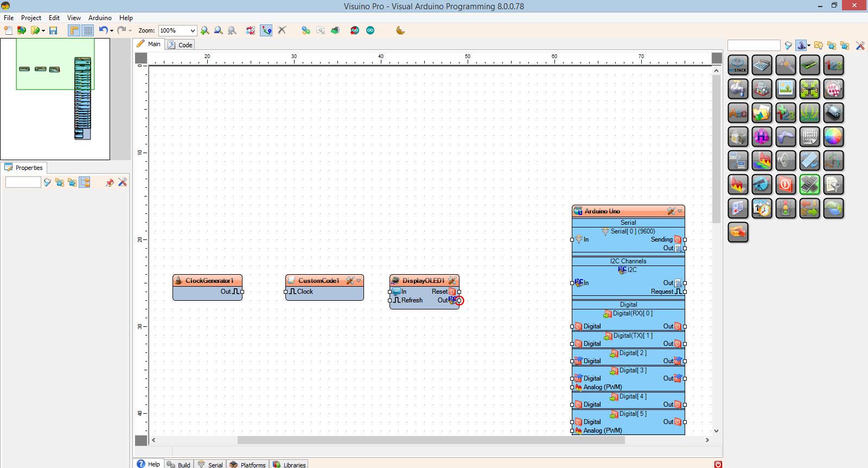The height and width of the screenshot is (468, 868).
Task: Click the Zoom In magnifier icon
Action: tap(205, 30)
